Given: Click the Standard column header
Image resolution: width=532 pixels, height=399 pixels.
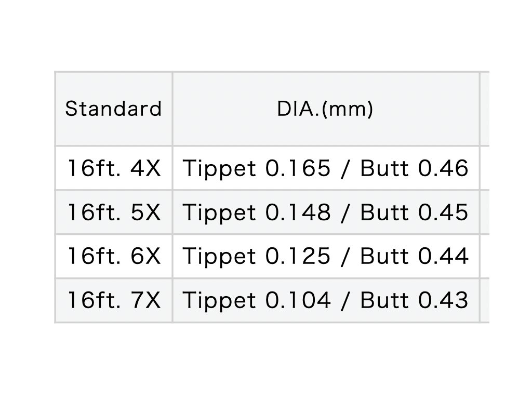Looking at the screenshot, I should point(113,109).
